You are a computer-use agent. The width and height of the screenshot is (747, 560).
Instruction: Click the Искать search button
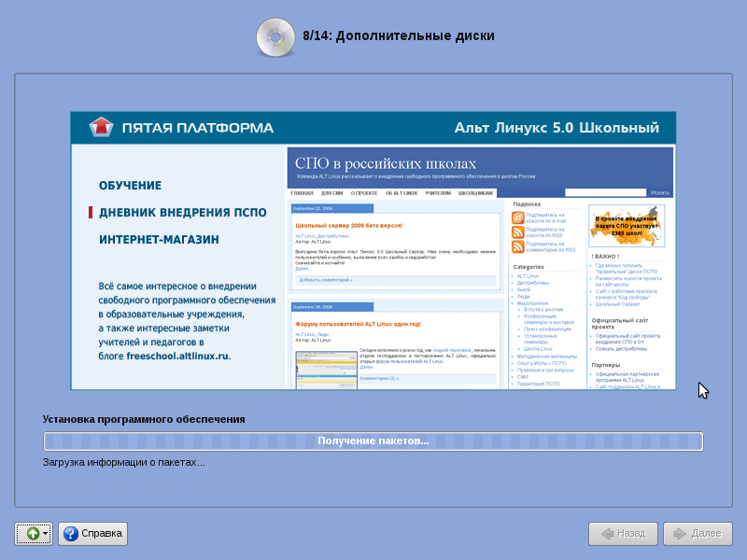660,192
